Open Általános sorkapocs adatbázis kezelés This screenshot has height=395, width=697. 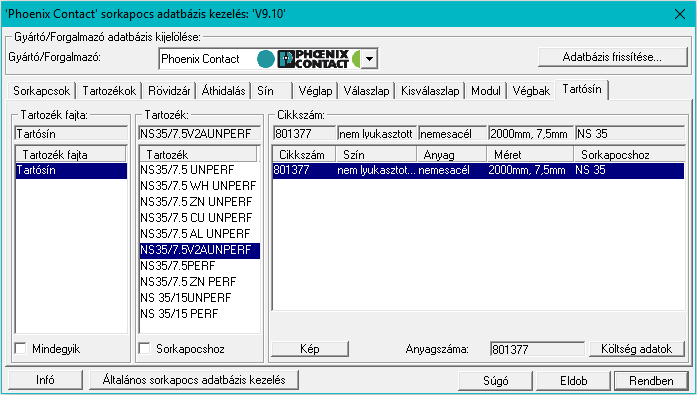(194, 380)
